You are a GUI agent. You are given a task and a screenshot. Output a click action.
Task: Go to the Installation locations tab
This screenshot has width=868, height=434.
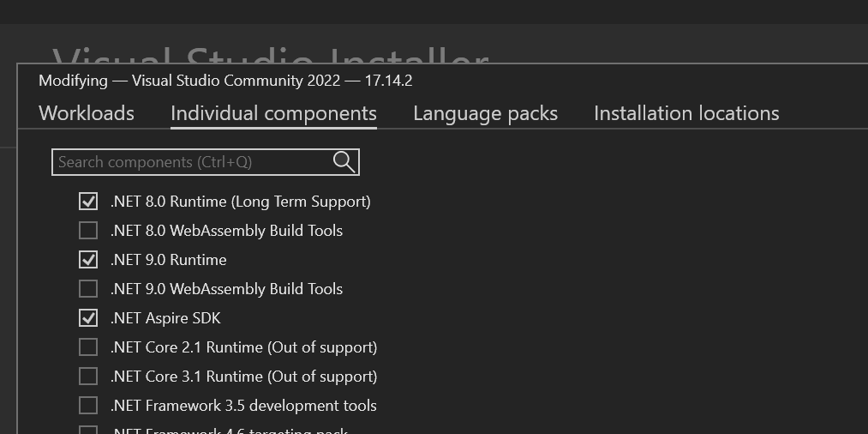(x=686, y=113)
